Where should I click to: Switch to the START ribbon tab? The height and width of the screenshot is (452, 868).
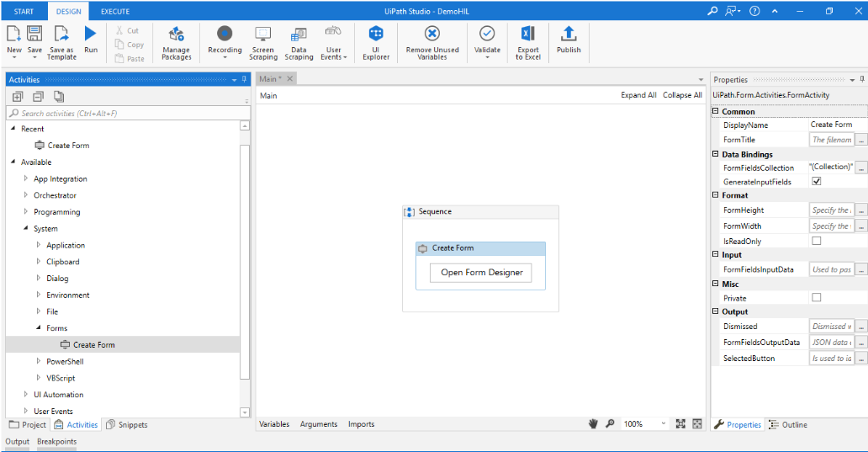point(24,11)
